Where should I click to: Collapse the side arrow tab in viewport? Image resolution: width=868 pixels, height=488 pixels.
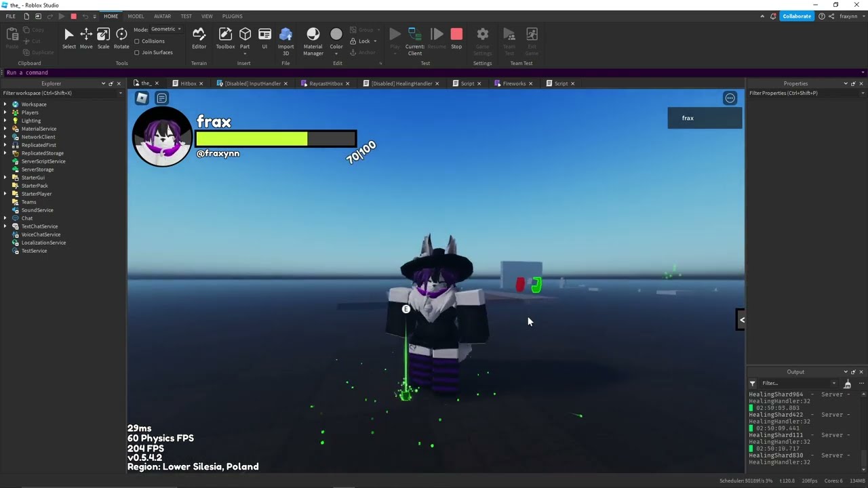[x=741, y=320]
